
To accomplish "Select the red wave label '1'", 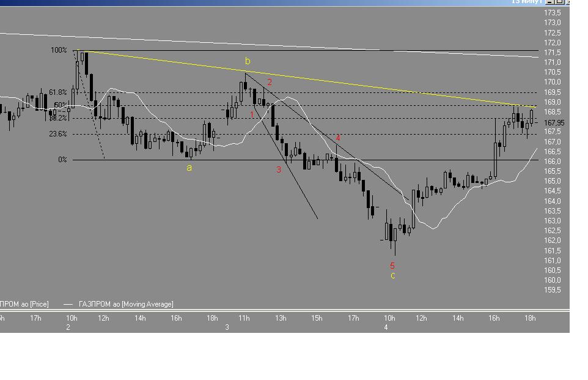I will (252, 114).
